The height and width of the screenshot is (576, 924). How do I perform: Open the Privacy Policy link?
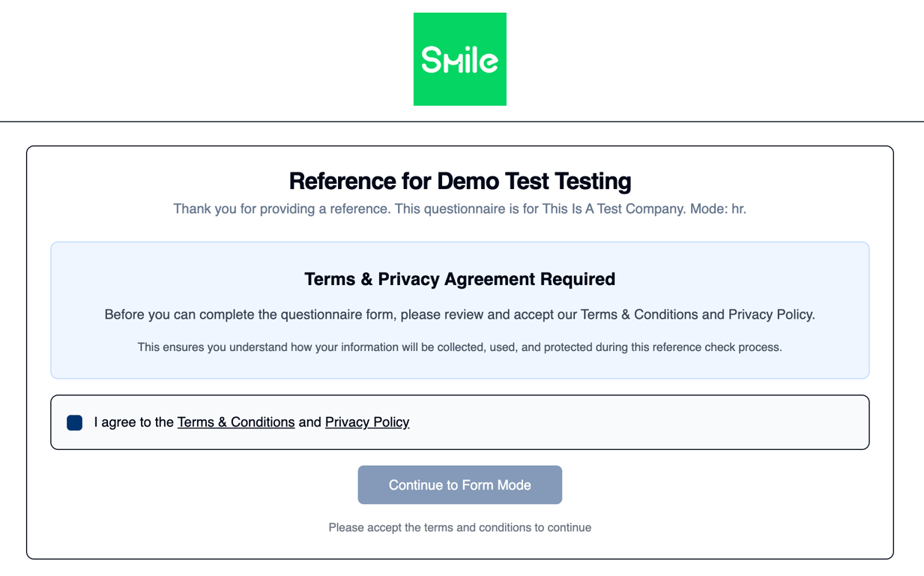367,422
